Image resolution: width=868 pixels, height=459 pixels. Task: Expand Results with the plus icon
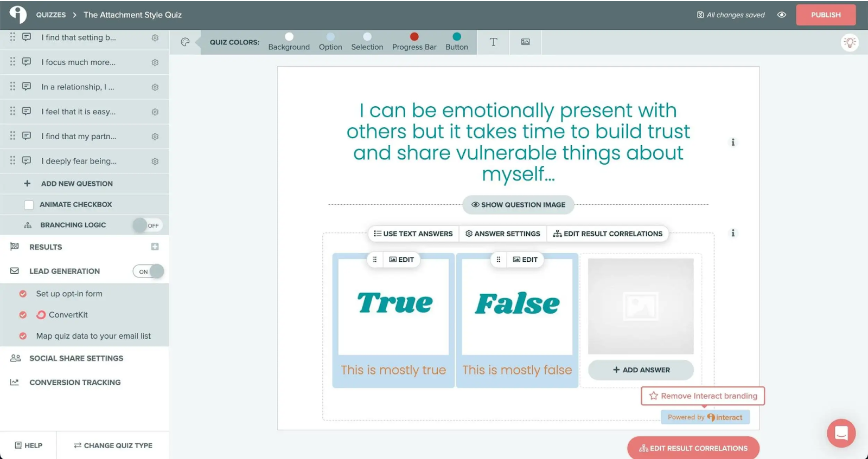[155, 247]
